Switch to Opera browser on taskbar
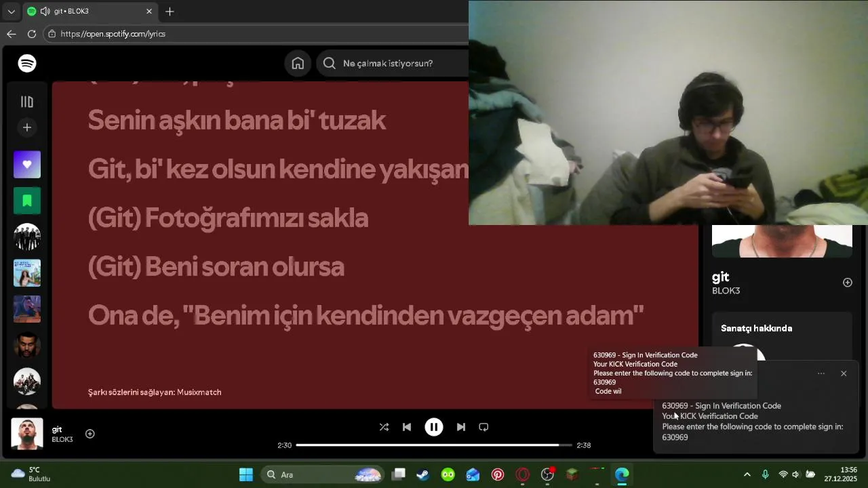Screen dimensions: 868x488 click(522, 474)
